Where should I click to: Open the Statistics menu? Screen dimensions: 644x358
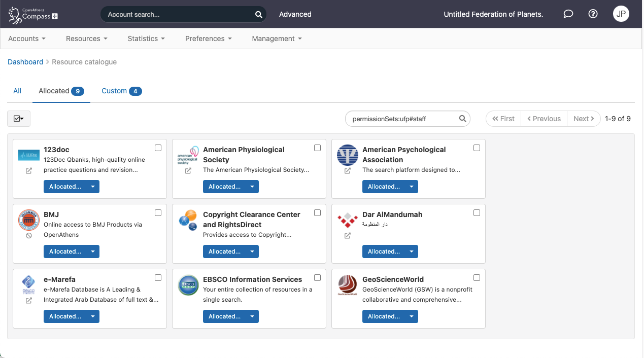pos(146,39)
